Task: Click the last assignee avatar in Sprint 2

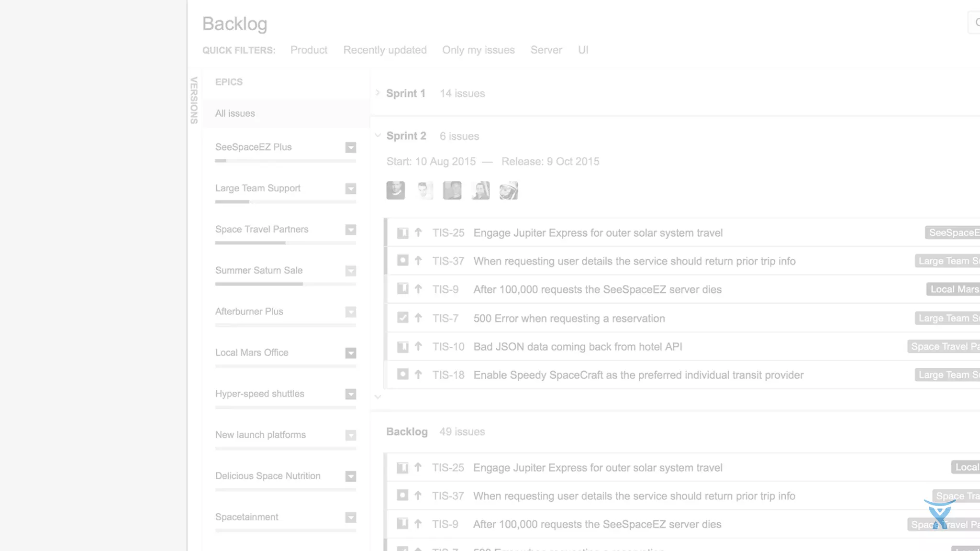Action: tap(508, 190)
